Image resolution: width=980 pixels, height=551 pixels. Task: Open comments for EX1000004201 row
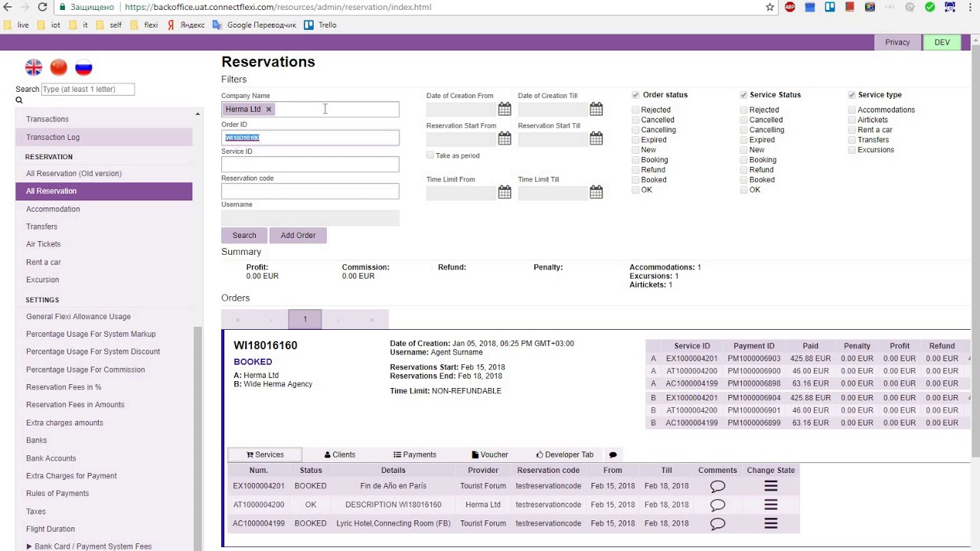tap(717, 486)
